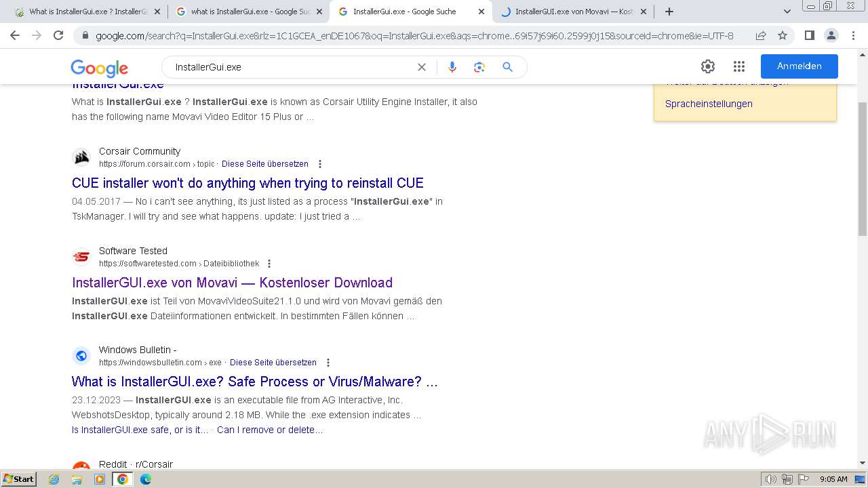Image resolution: width=868 pixels, height=488 pixels.
Task: Click the Chrome icon on the taskbar
Action: click(x=123, y=479)
